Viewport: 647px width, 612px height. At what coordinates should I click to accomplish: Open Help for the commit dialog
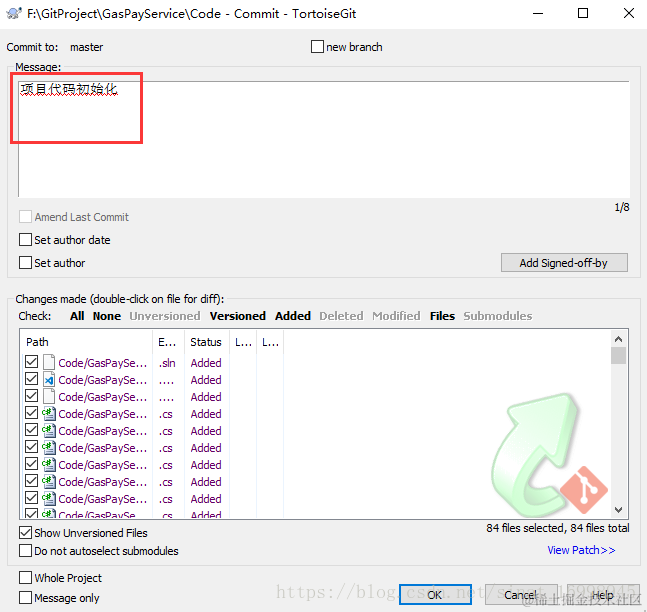[x=602, y=594]
